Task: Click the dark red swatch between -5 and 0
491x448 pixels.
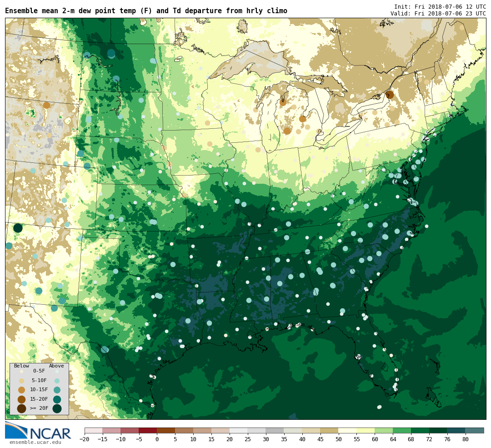Action: [x=148, y=430]
